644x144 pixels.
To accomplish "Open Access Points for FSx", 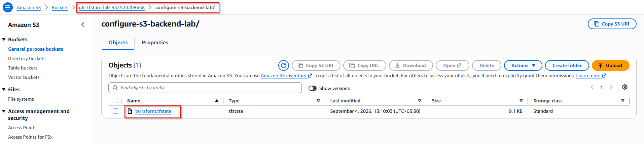I will tap(30, 137).
